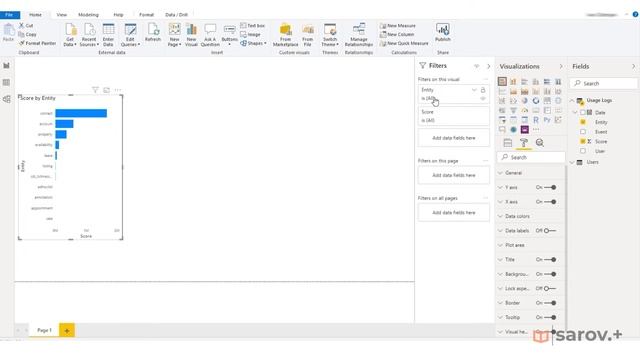640x360 pixels.
Task: Import custom visual From File
Action: [308, 34]
